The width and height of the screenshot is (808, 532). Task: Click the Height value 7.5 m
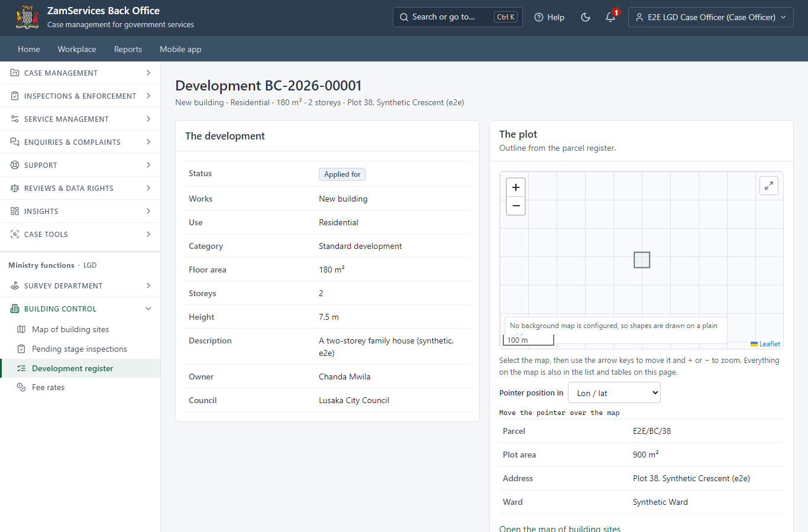(x=329, y=317)
